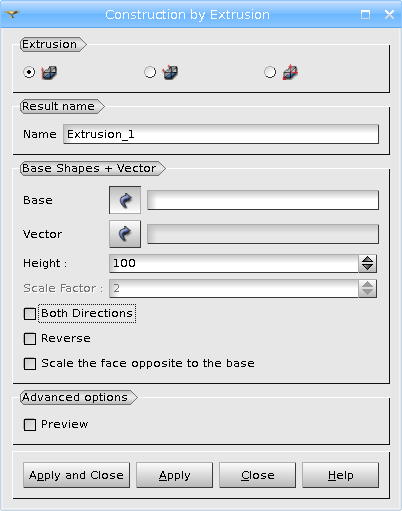Enable the Both Directions checkbox

30,314
